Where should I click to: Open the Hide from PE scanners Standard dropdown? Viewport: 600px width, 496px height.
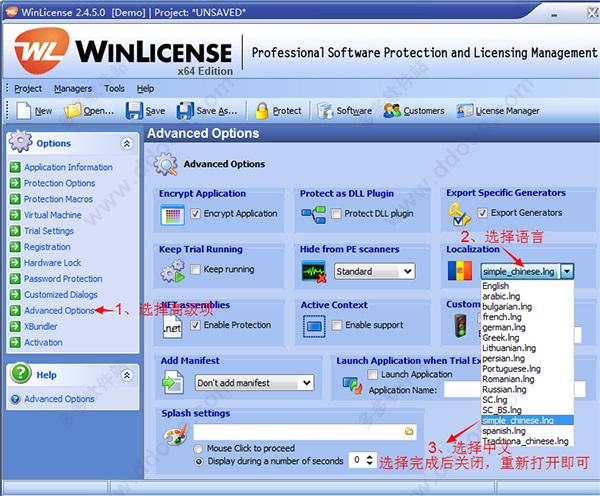click(x=374, y=271)
